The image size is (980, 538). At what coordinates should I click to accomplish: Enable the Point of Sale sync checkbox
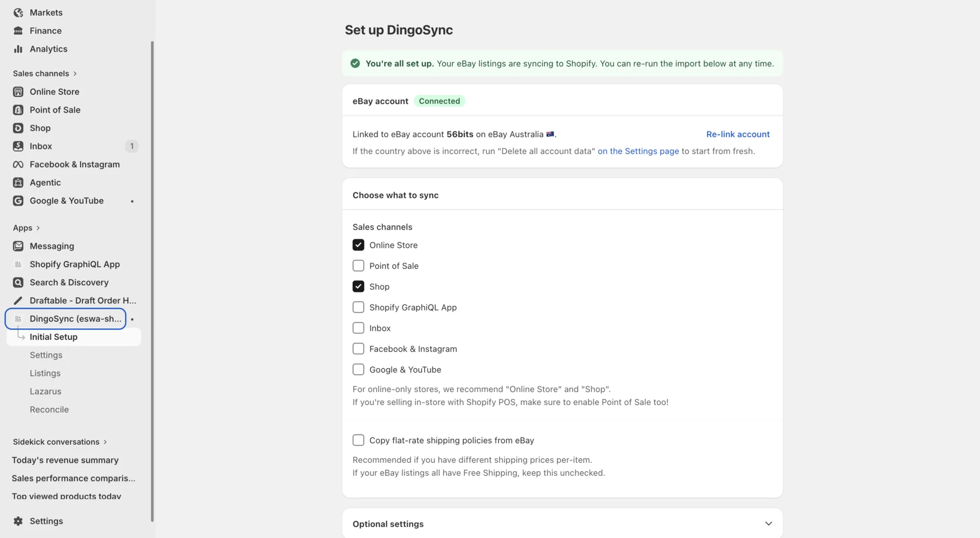click(x=358, y=266)
